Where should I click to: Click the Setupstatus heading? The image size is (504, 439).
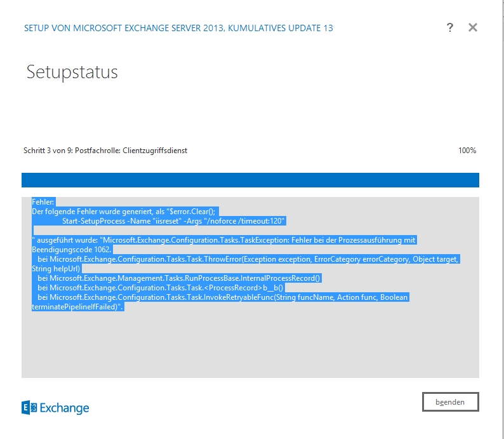point(72,72)
